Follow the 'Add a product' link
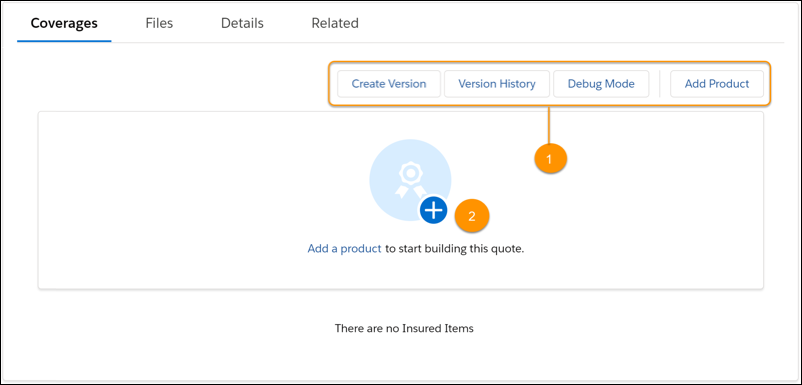The width and height of the screenshot is (802, 385). tap(344, 249)
